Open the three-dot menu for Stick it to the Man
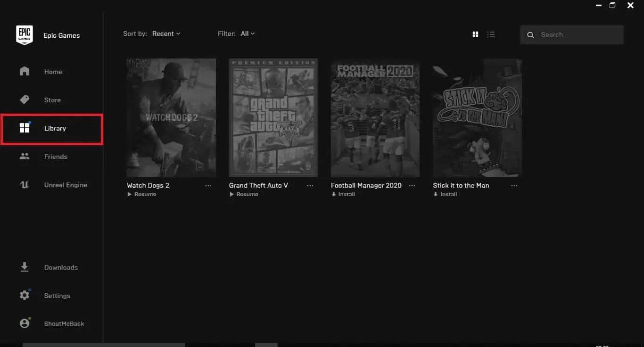 pos(514,186)
